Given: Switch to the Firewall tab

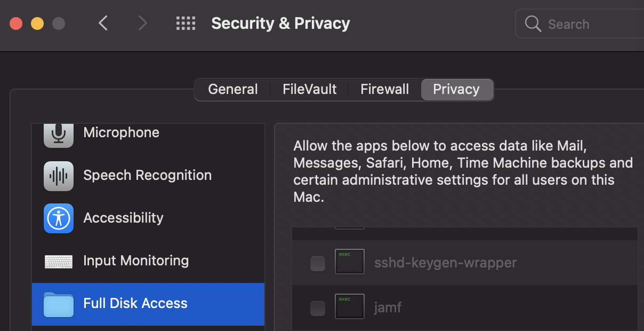Looking at the screenshot, I should tap(384, 89).
